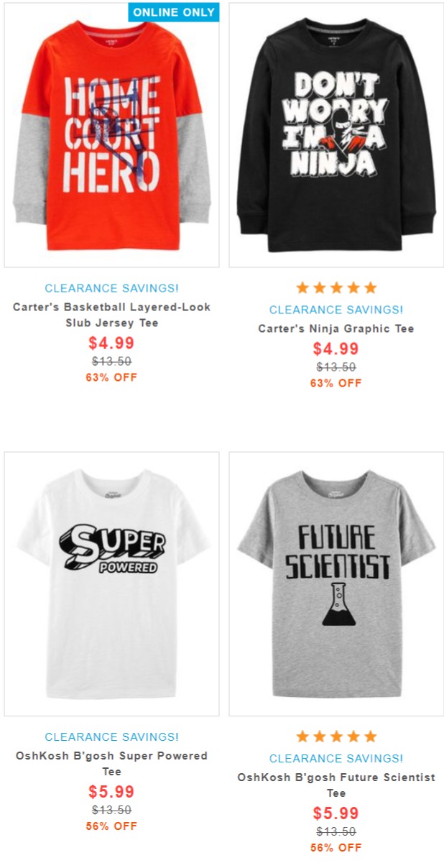The image size is (444, 868).
Task: Open the Don't Worry I'm a Ninja shirt image
Action: tap(336, 135)
